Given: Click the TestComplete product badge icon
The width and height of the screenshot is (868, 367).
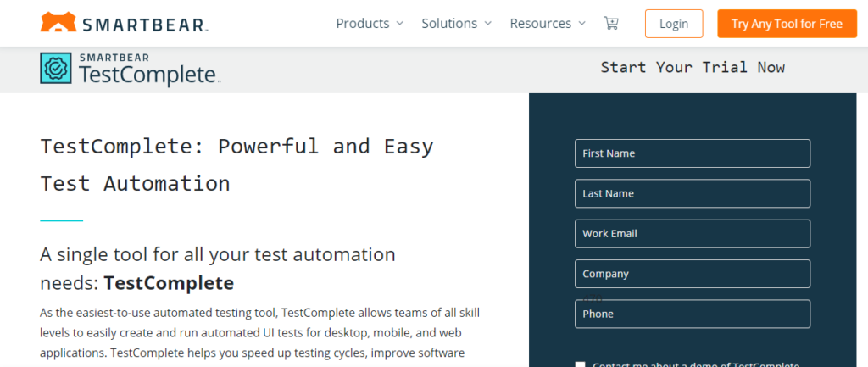Looking at the screenshot, I should tap(56, 68).
